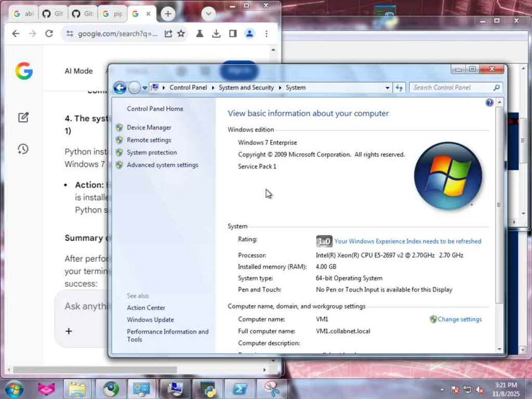Image resolution: width=532 pixels, height=399 pixels.
Task: Select AI Mode tab on Google
Action: pos(79,71)
